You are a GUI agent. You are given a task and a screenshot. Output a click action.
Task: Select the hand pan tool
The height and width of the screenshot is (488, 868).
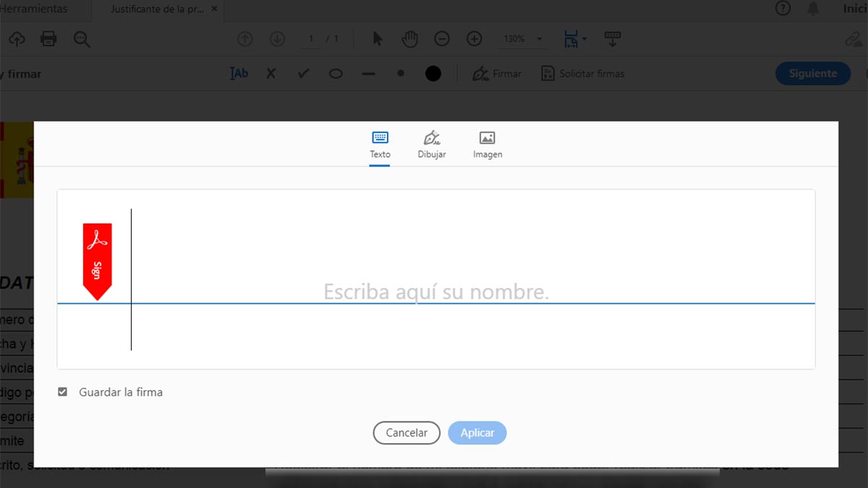coord(410,39)
